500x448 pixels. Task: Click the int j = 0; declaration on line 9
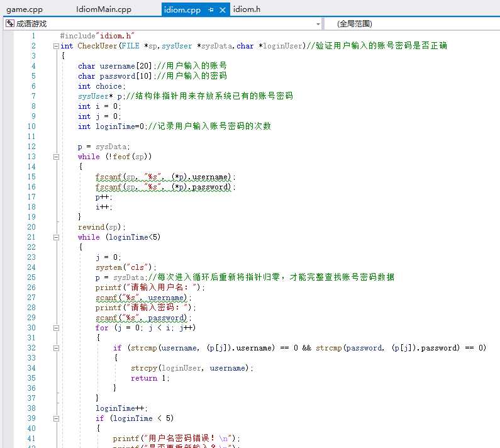pyautogui.click(x=99, y=116)
